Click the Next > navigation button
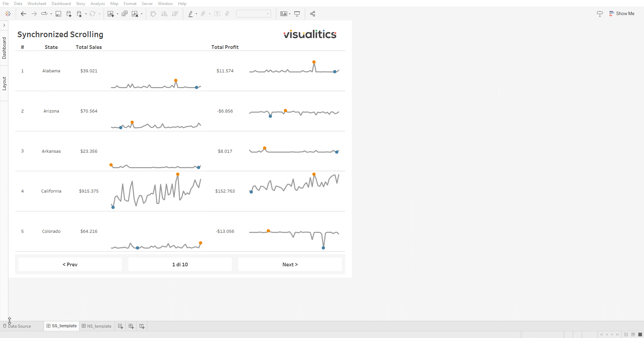Image resolution: width=644 pixels, height=338 pixels. click(290, 265)
